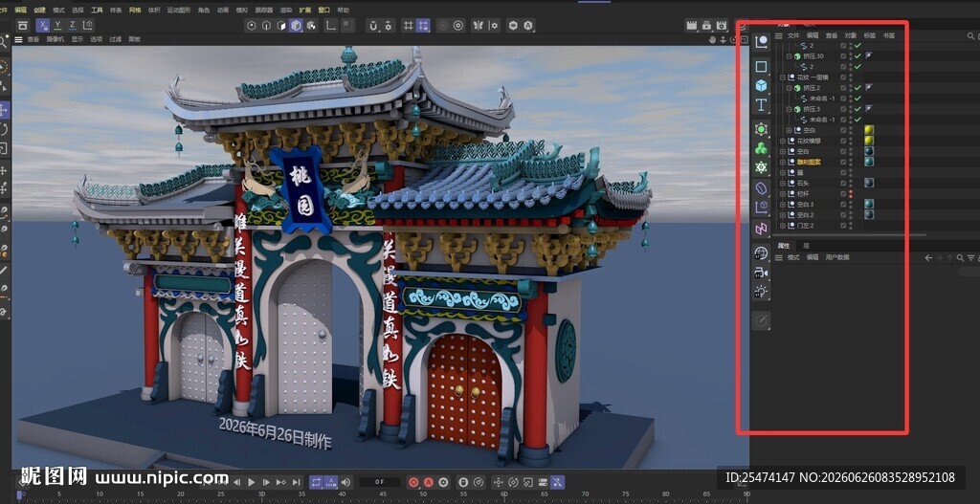
Task: Open keyframe selection gear icon
Action: pos(444,482)
